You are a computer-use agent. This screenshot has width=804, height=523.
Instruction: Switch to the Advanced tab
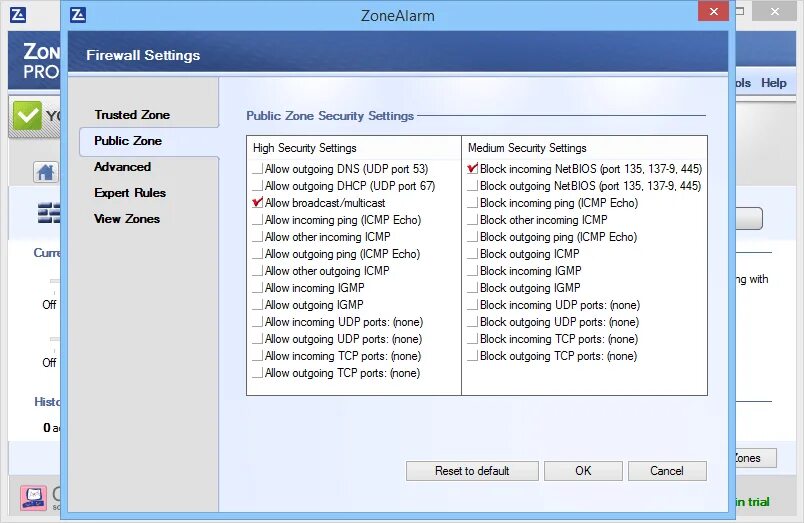point(123,167)
